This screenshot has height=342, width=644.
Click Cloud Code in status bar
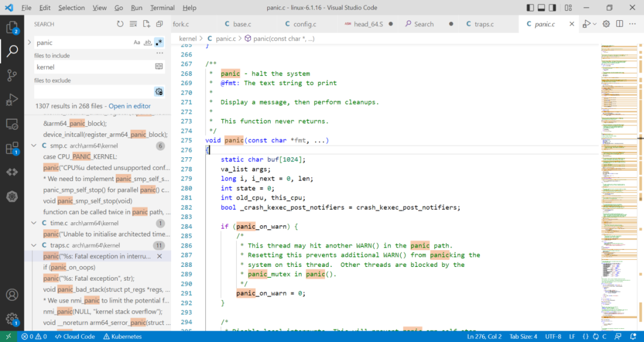(75, 337)
